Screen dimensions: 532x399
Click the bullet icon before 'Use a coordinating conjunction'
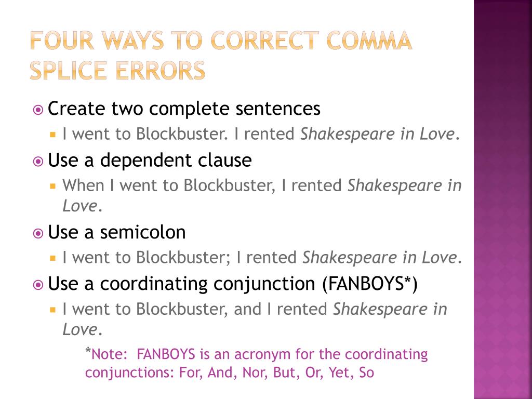point(38,285)
